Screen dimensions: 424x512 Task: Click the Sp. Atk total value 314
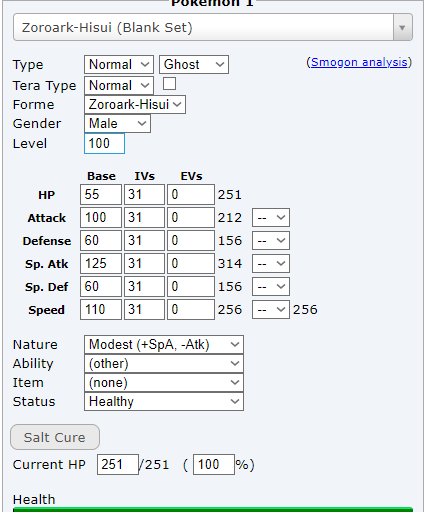[230, 264]
